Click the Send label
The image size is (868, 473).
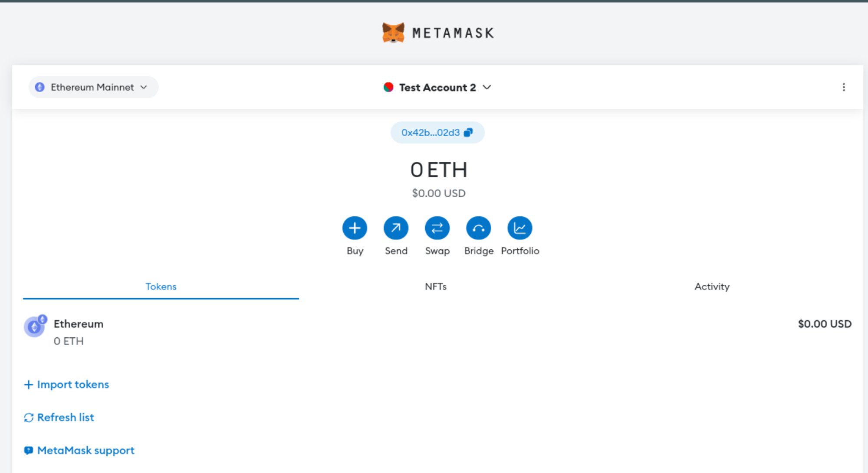396,251
